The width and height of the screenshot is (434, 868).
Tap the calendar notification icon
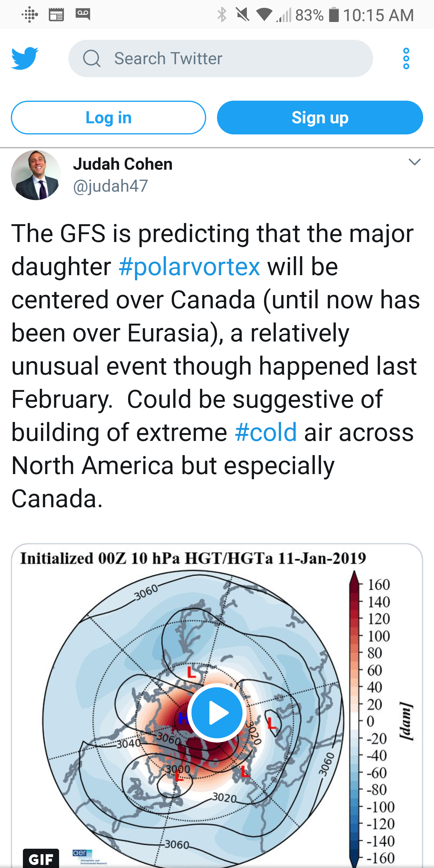pyautogui.click(x=56, y=15)
